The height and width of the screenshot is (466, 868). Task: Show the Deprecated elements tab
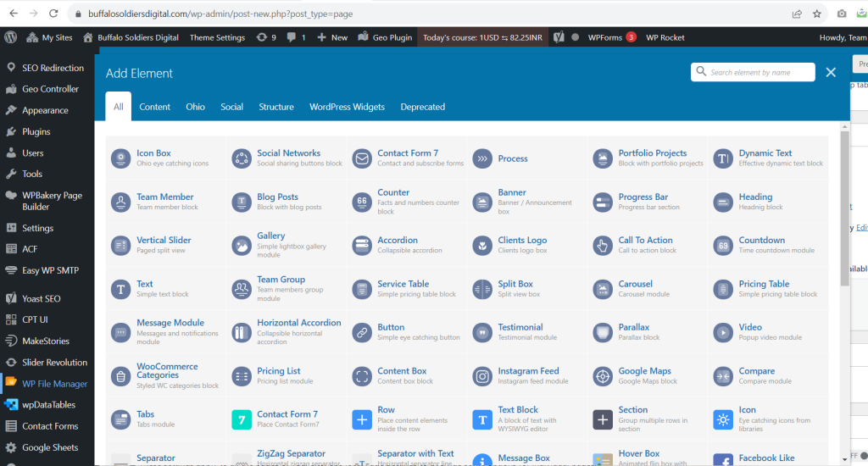click(x=422, y=107)
